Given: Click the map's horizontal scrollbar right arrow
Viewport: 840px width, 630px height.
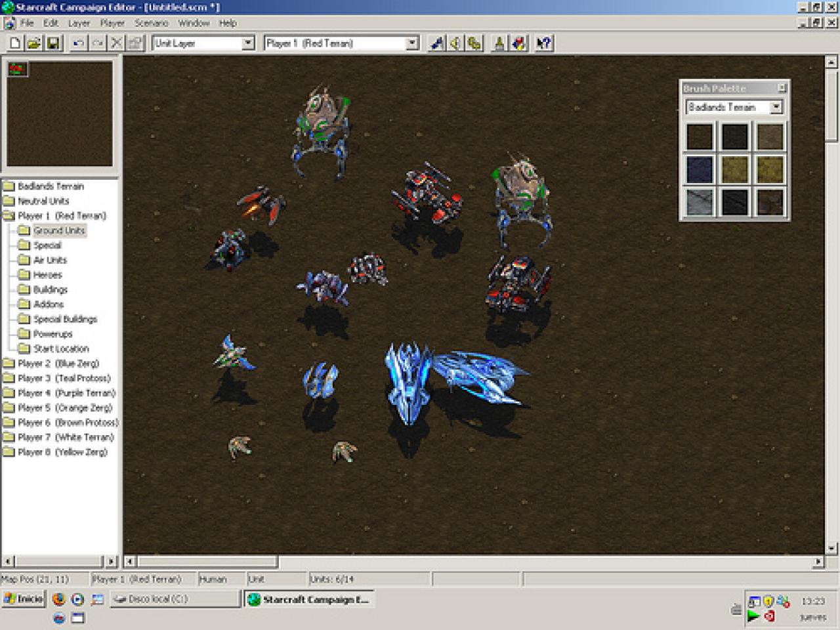Looking at the screenshot, I should coord(818,562).
